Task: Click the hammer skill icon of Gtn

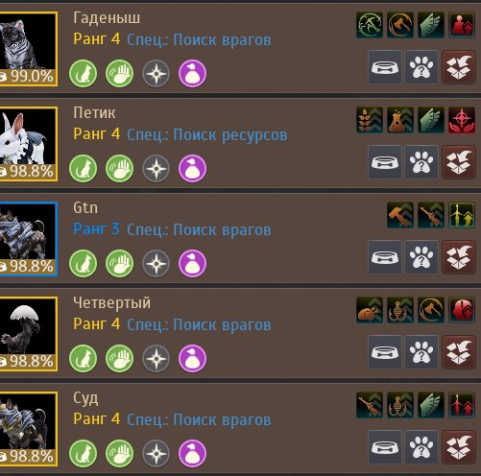Action: click(x=400, y=215)
